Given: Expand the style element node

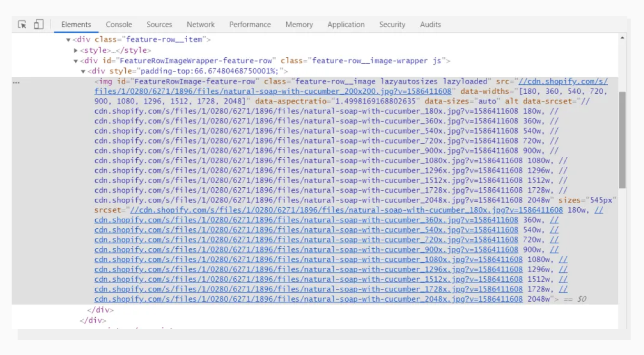Looking at the screenshot, I should click(x=76, y=50).
